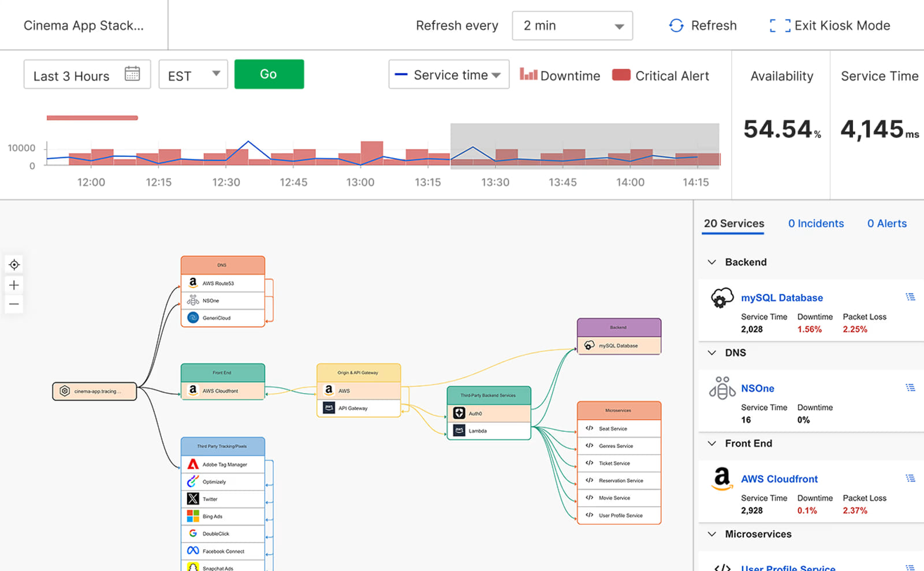Image resolution: width=924 pixels, height=571 pixels.
Task: Open details list icon for mySQL Database
Action: click(x=911, y=297)
